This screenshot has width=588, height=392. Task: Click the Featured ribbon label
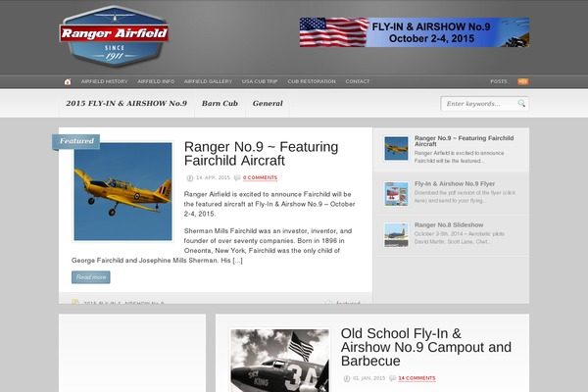[x=76, y=141]
